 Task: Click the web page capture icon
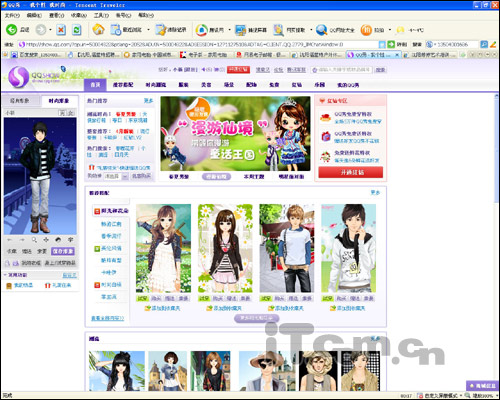[x=278, y=30]
